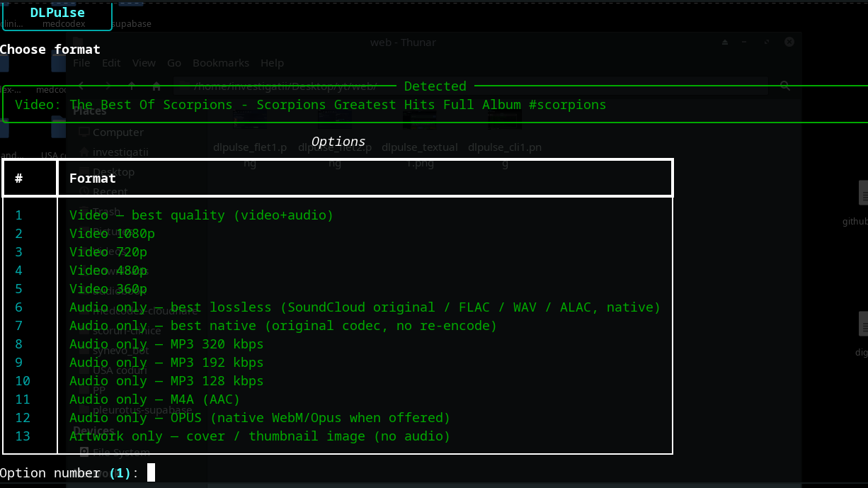This screenshot has height=488, width=868.
Task: Open the Bookmarks menu in Thunar
Action: [221, 63]
